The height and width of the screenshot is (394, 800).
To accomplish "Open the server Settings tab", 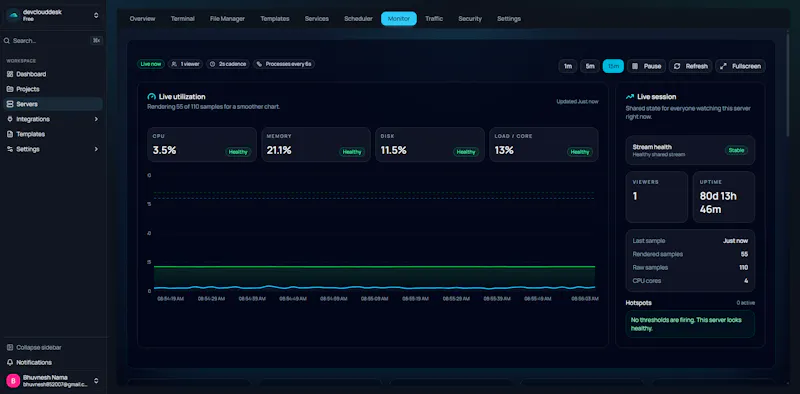I will [x=509, y=19].
